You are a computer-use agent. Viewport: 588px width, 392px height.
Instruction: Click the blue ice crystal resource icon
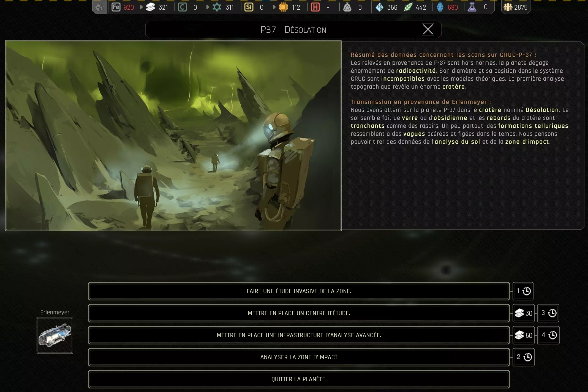[380, 7]
